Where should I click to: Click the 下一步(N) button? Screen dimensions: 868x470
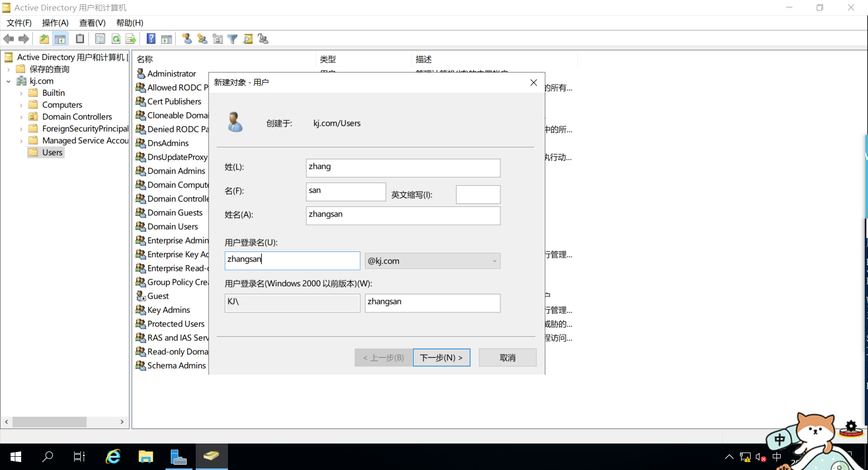coord(441,357)
